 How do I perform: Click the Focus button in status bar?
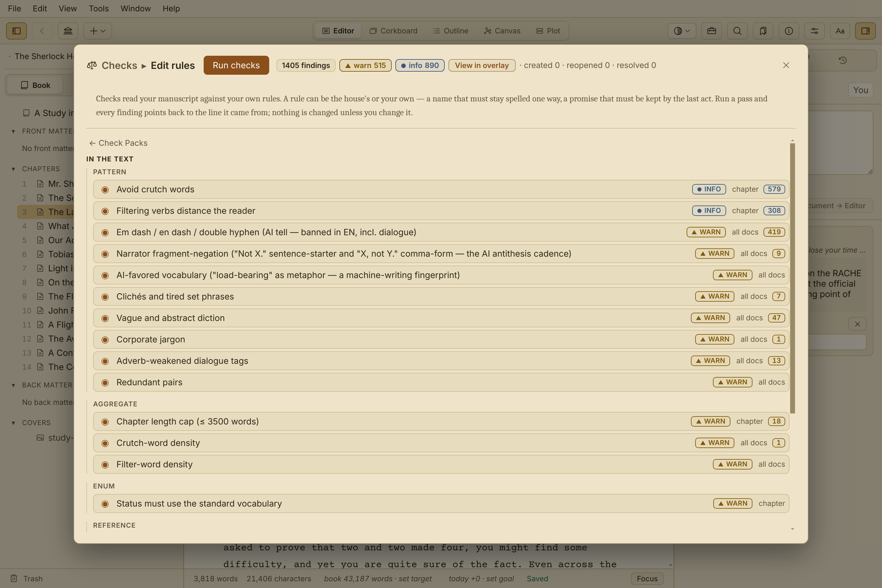pyautogui.click(x=647, y=578)
